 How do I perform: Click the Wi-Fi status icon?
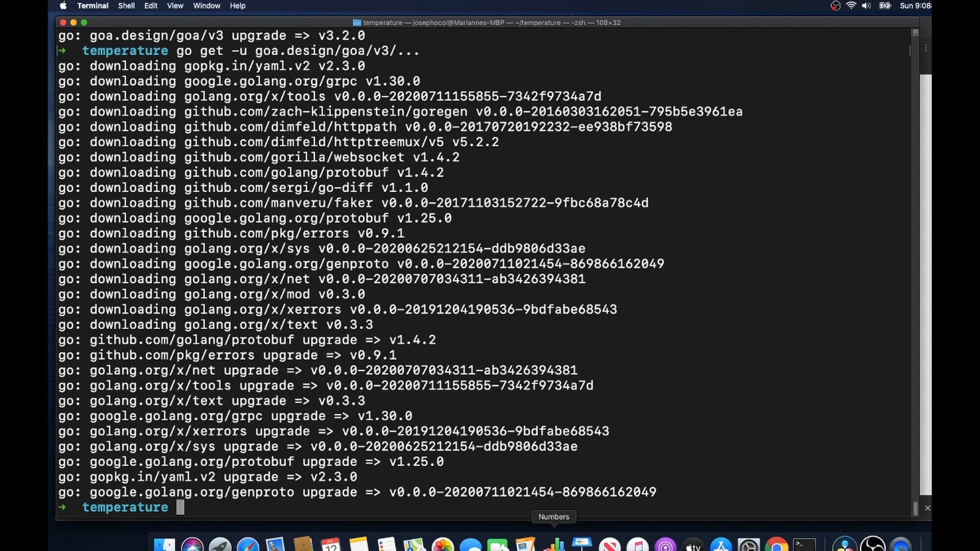pyautogui.click(x=851, y=6)
